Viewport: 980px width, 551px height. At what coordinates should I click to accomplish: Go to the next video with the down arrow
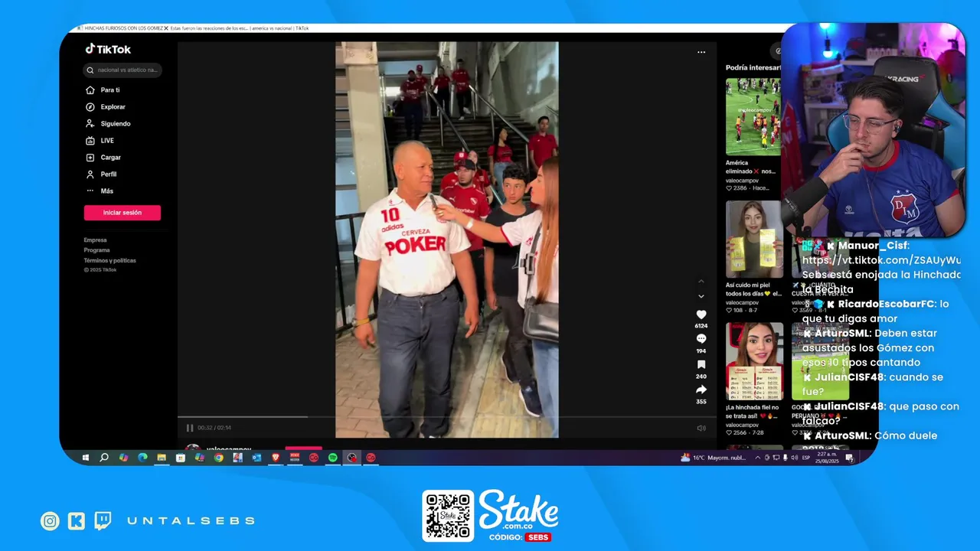701,296
